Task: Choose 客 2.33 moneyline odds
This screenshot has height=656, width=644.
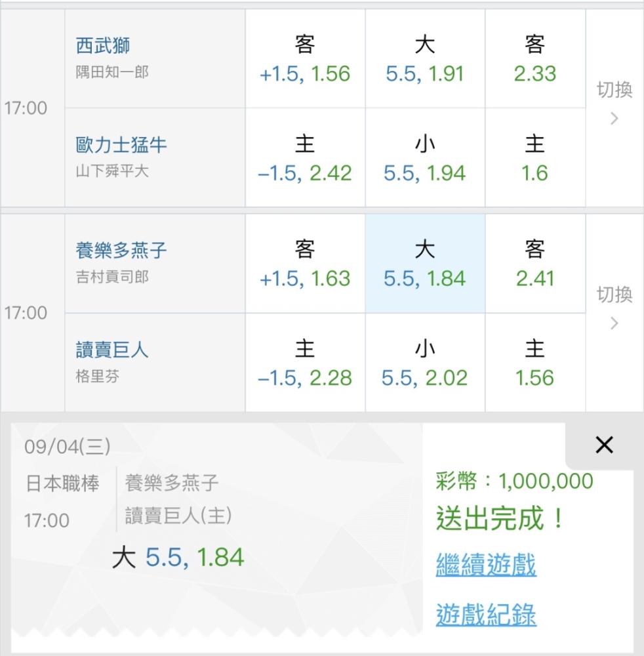Action: point(535,59)
